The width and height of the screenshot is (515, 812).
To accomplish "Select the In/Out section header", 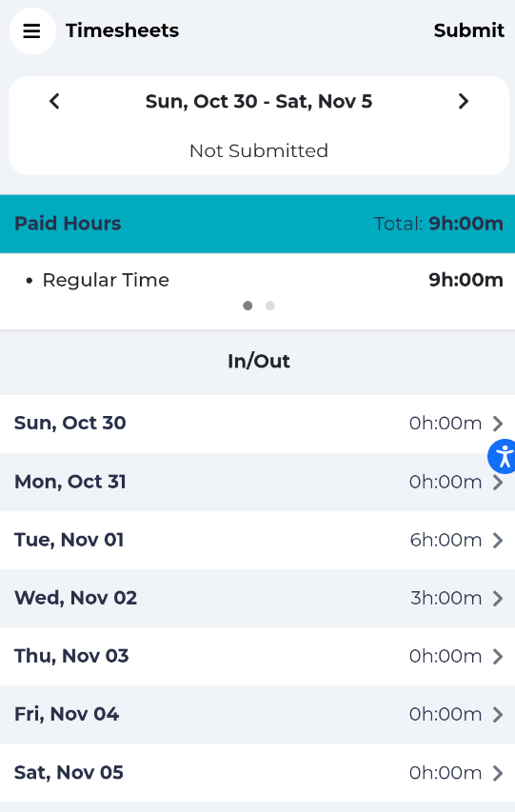I will tap(259, 361).
